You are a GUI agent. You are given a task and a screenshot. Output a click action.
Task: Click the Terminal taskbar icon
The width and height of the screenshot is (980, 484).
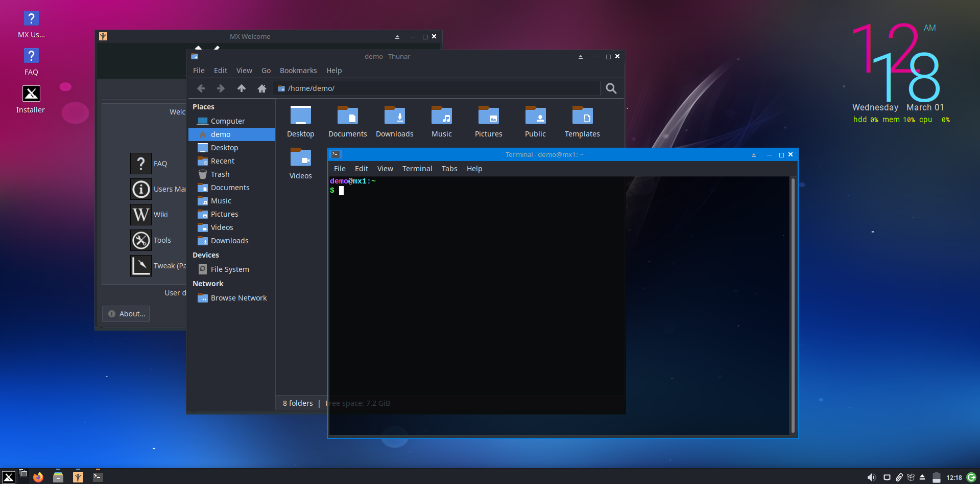point(98,477)
